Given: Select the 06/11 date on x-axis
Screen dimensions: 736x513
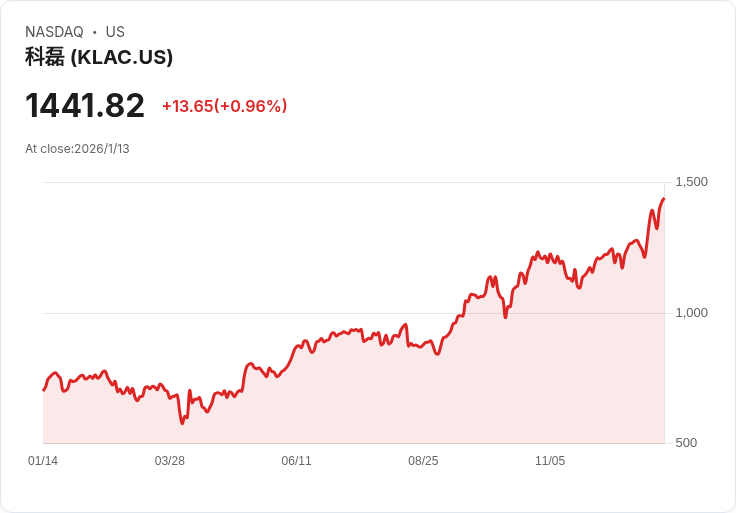Looking at the screenshot, I should coord(297,461).
